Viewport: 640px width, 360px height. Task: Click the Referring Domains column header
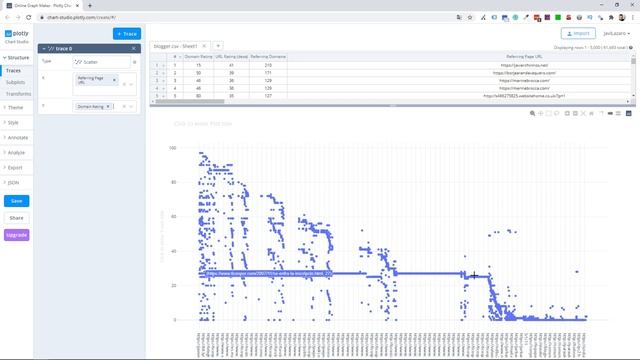click(x=268, y=57)
